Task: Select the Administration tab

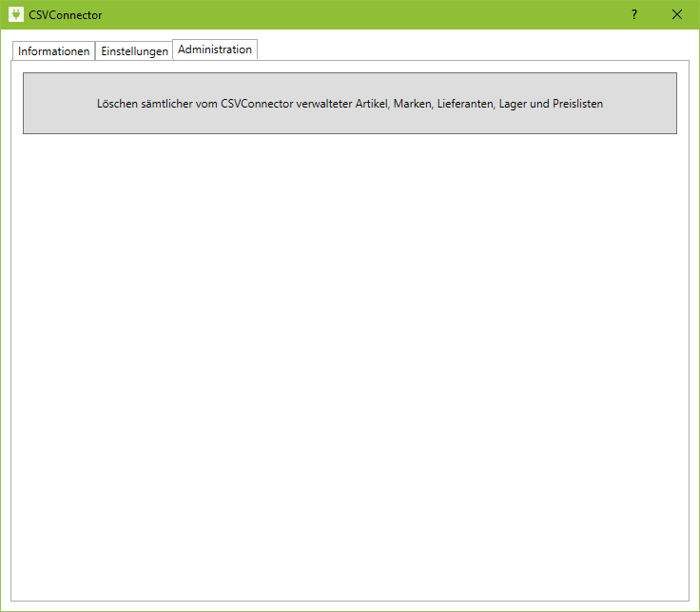Action: (215, 49)
